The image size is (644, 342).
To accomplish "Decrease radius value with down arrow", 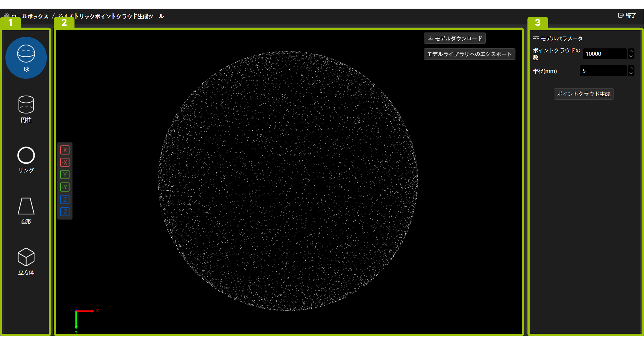I will point(631,74).
